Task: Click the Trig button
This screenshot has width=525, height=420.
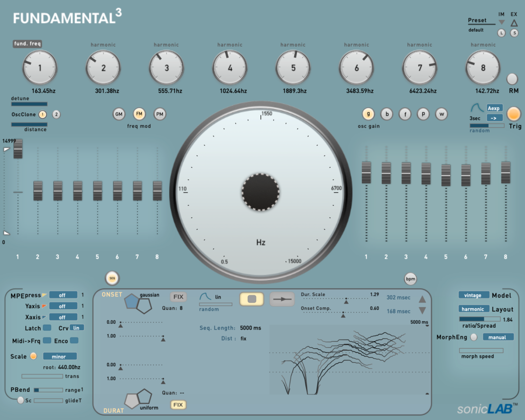Action: point(513,115)
